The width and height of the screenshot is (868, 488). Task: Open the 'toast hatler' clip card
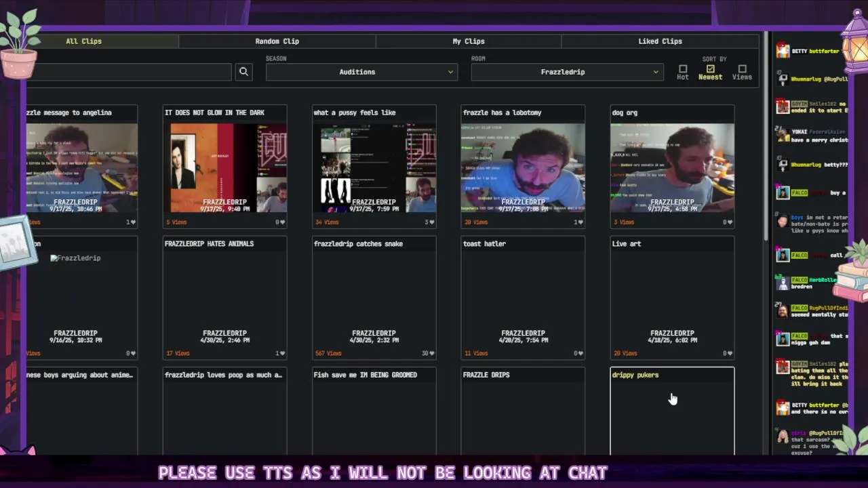523,298
